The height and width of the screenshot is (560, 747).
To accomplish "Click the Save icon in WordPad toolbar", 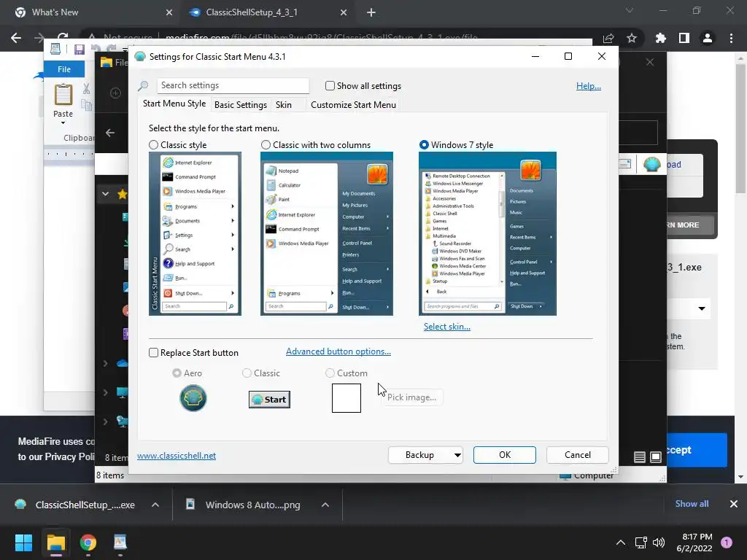I will pos(79,49).
